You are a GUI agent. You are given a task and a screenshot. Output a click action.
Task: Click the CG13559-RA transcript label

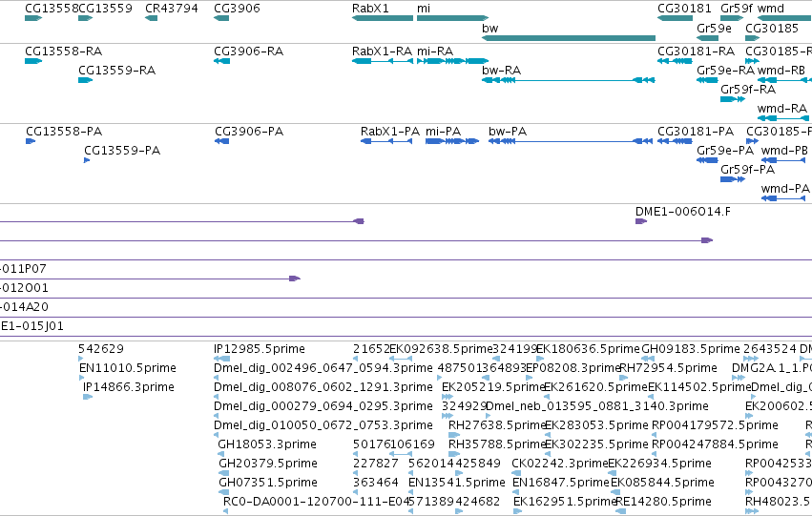(117, 71)
